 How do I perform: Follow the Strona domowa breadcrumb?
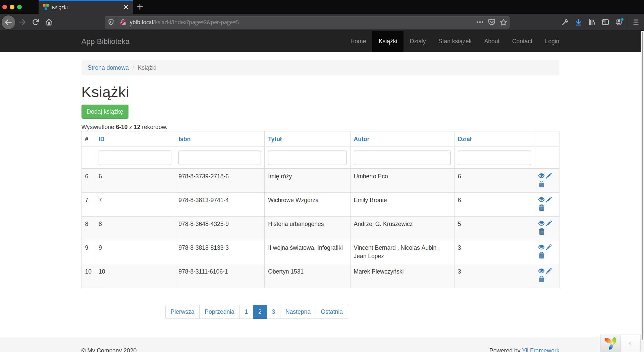tap(108, 68)
